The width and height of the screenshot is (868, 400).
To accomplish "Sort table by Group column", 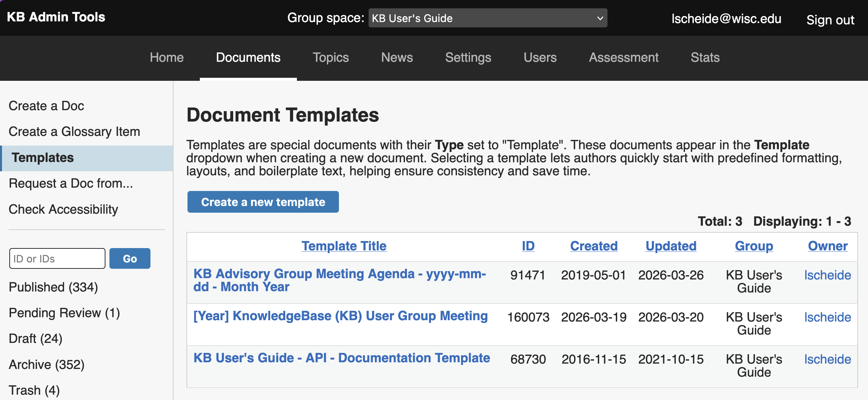I will click(x=754, y=246).
